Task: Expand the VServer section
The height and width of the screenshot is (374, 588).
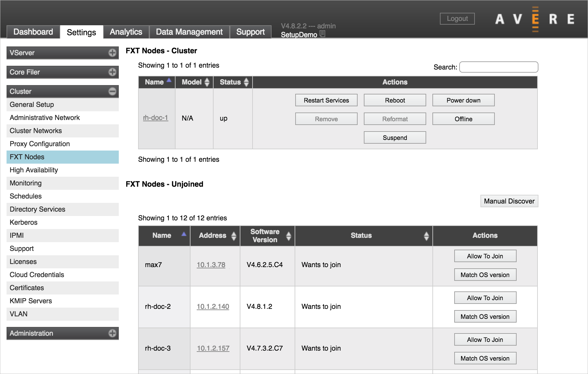Action: pyautogui.click(x=112, y=53)
